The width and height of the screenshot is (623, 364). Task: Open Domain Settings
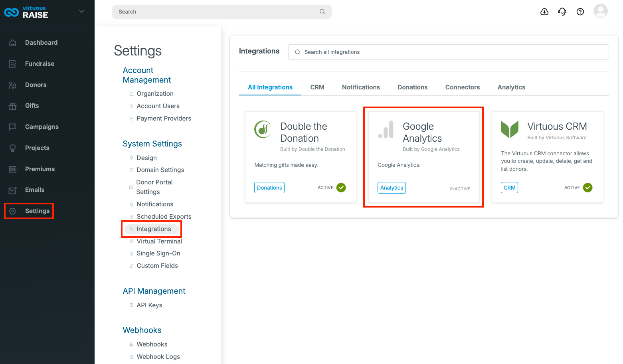160,170
